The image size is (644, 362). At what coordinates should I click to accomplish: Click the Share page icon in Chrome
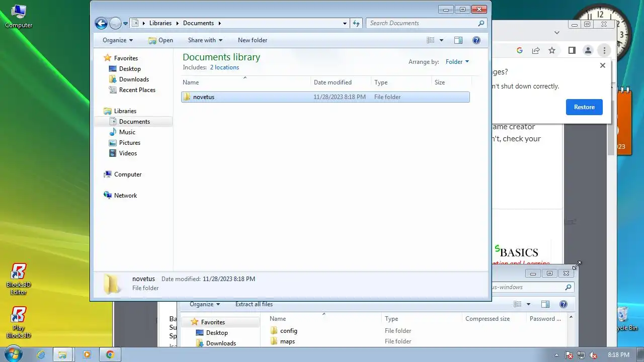tap(536, 50)
